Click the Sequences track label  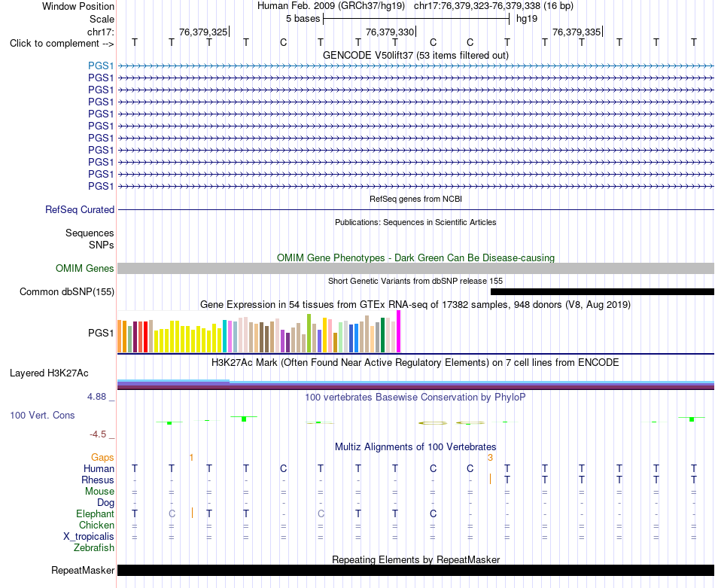tap(90, 233)
